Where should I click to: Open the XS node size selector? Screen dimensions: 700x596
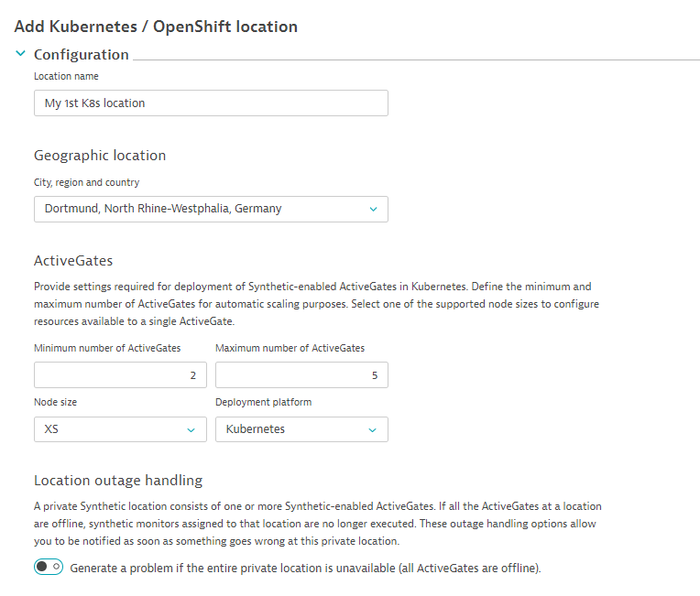coord(120,429)
